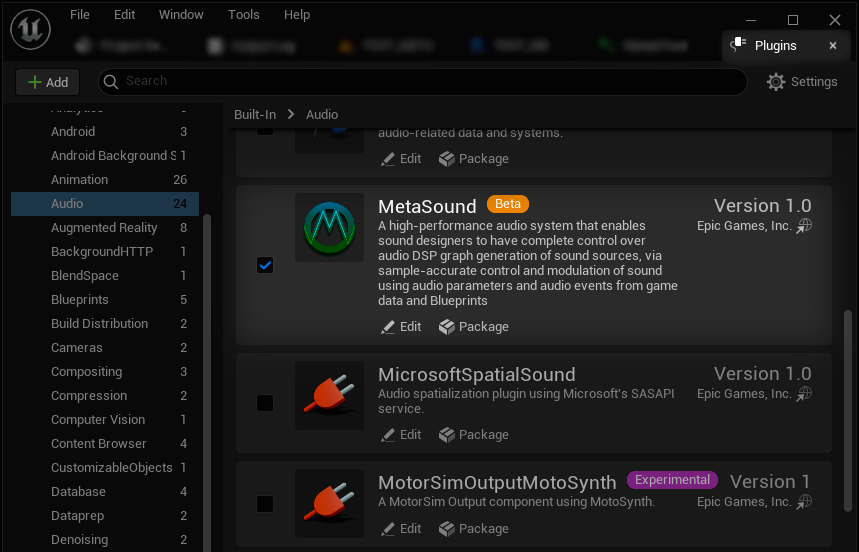Click the magnifier icon in the search bar
The height and width of the screenshot is (552, 859).
pos(110,82)
